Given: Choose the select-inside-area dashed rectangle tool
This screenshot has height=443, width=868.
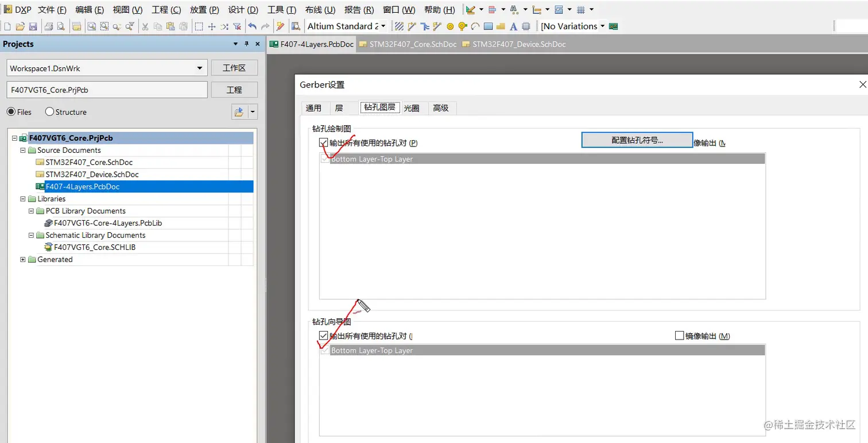Looking at the screenshot, I should (x=199, y=26).
